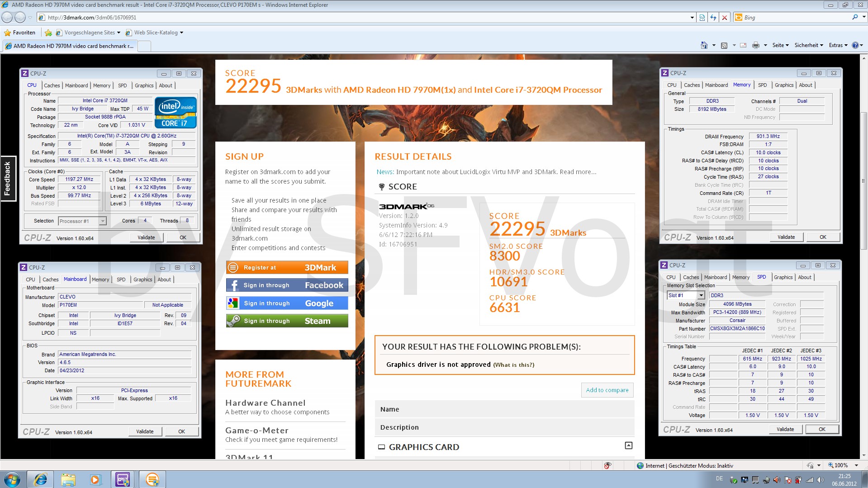Click the red speaker tray icon
Viewport: 868px width, 488px height.
(777, 480)
